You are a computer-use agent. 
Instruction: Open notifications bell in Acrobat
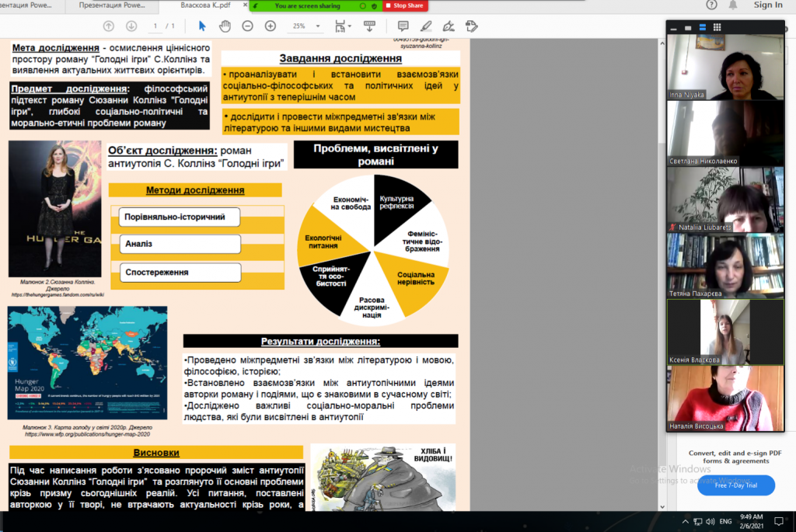pyautogui.click(x=733, y=5)
